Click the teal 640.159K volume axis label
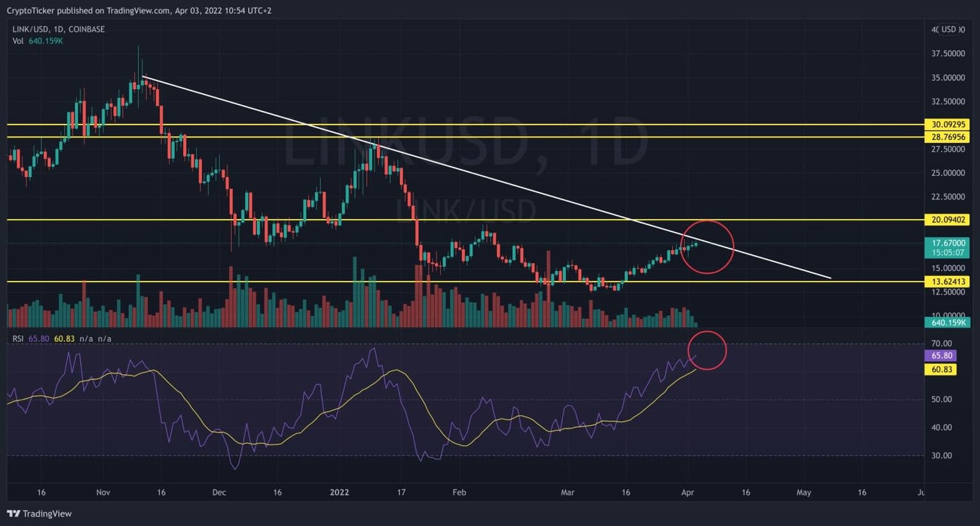Image resolution: width=980 pixels, height=526 pixels. pos(948,323)
